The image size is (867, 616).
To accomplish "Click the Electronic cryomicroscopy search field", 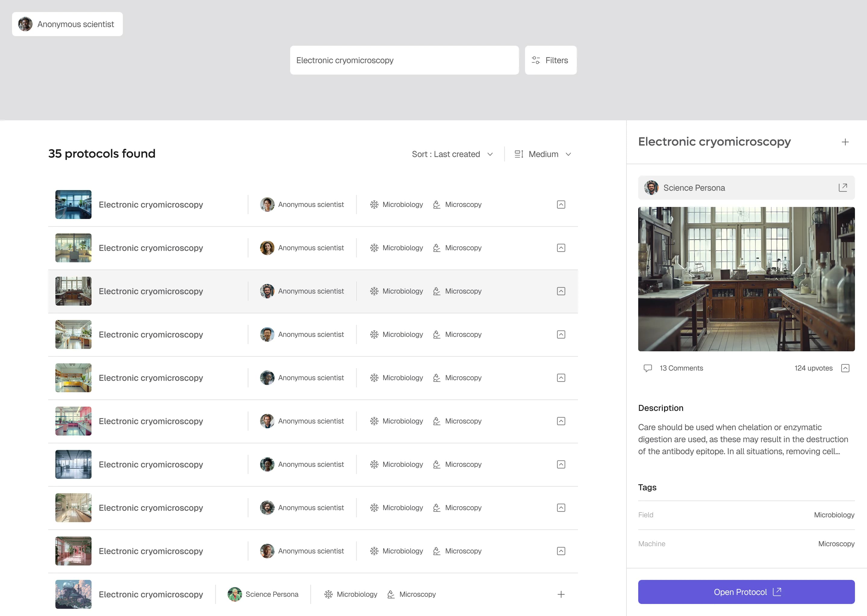I will pyautogui.click(x=404, y=60).
